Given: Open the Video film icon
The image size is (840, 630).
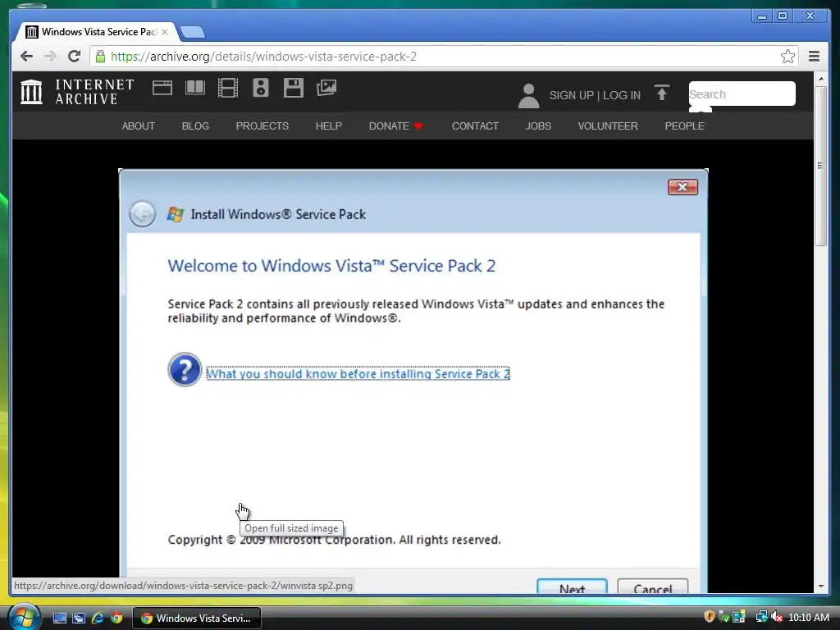Looking at the screenshot, I should coord(228,88).
